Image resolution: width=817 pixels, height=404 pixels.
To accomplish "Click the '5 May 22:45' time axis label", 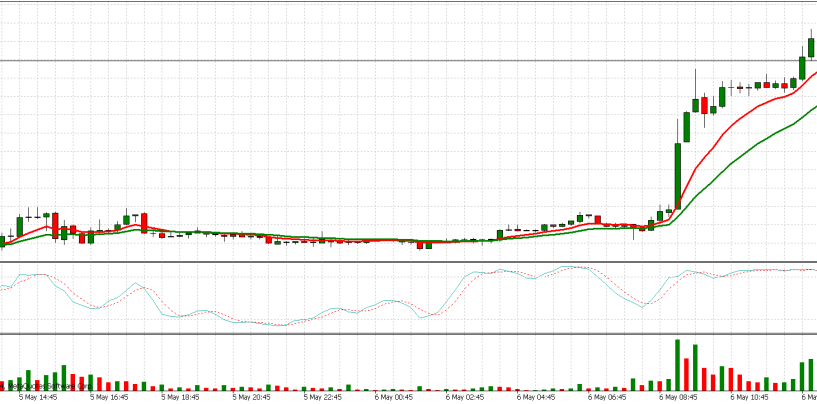I will [x=323, y=397].
